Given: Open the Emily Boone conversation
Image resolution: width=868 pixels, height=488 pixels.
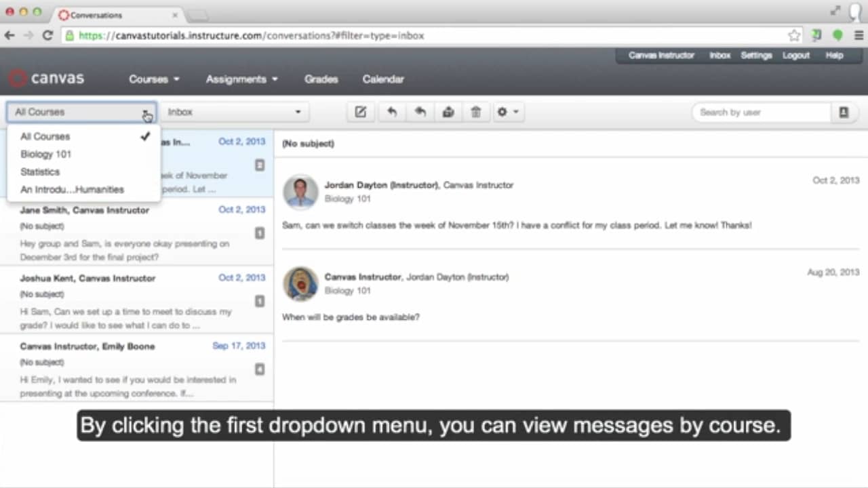Looking at the screenshot, I should click(136, 368).
